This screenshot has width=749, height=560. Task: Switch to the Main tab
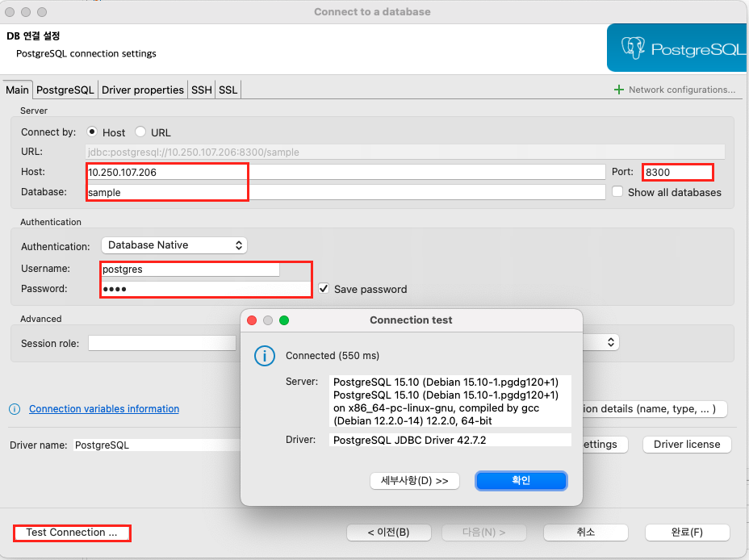[17, 90]
